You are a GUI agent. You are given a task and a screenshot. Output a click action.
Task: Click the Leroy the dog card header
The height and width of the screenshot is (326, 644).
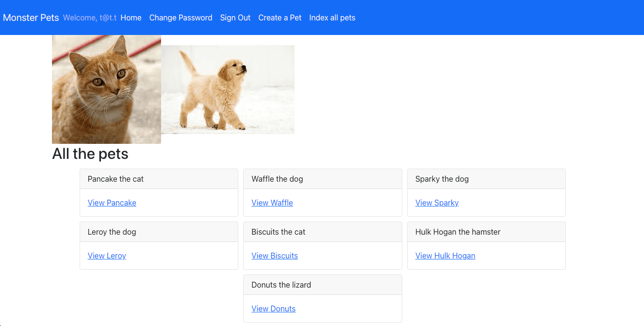click(x=159, y=232)
